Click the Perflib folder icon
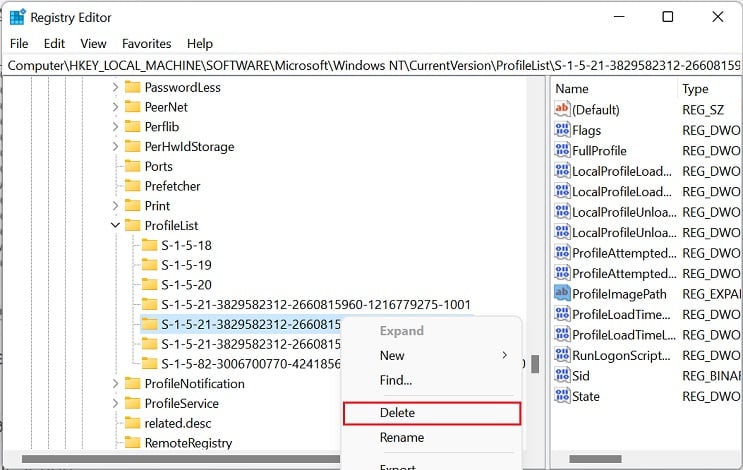743x470 pixels. (x=133, y=127)
